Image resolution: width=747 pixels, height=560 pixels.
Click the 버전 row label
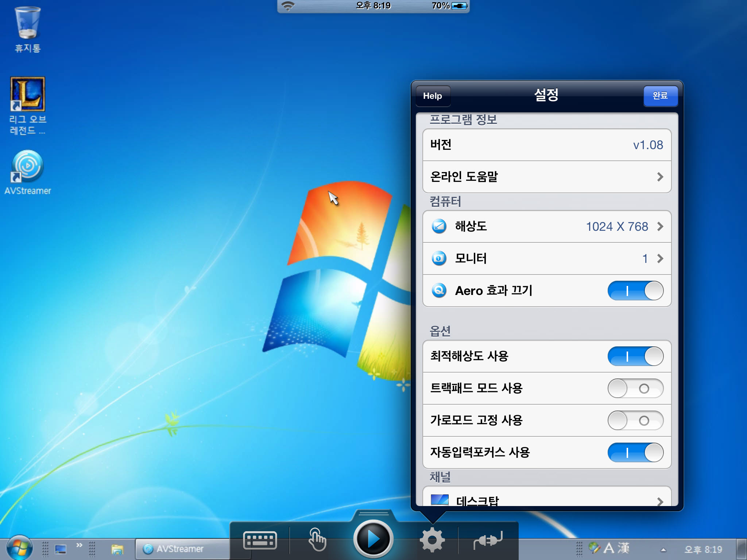click(x=441, y=145)
